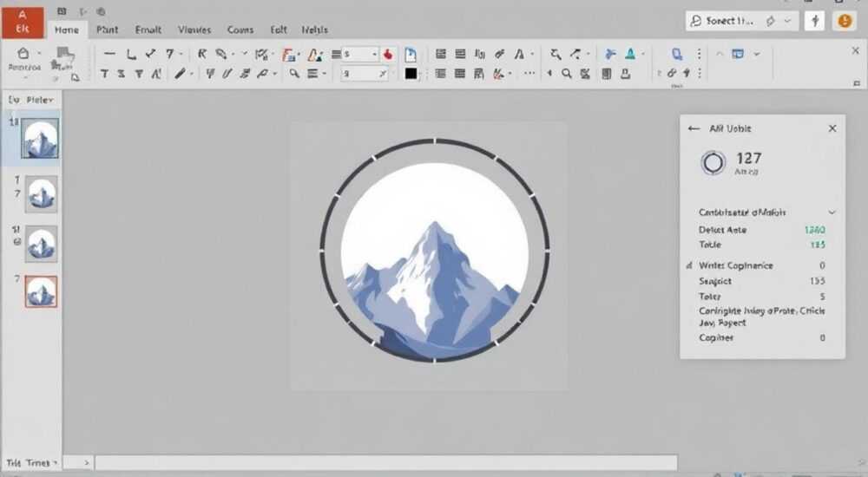Click the circle ring icon beside 127
The height and width of the screenshot is (477, 868).
coord(713,163)
